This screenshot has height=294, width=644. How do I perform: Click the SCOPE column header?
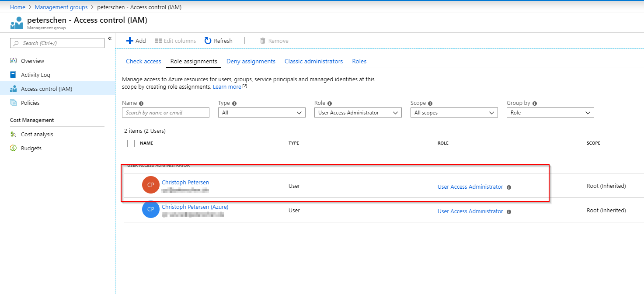click(x=593, y=143)
